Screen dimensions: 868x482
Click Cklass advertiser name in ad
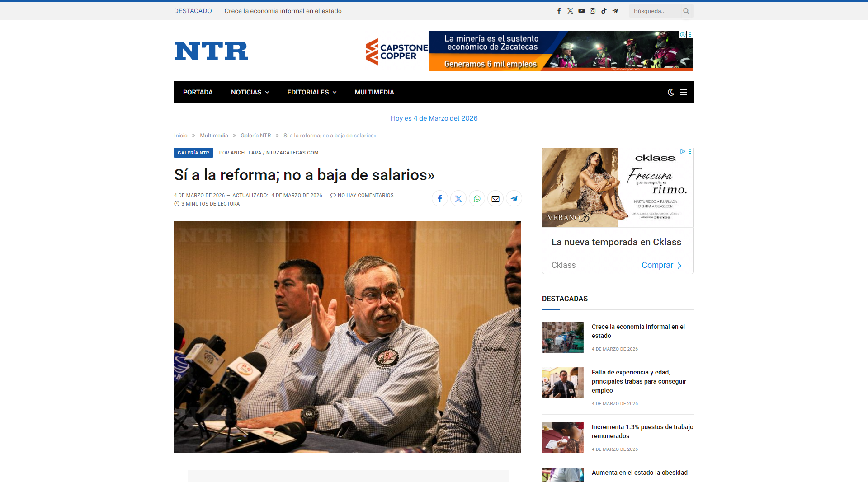(563, 265)
